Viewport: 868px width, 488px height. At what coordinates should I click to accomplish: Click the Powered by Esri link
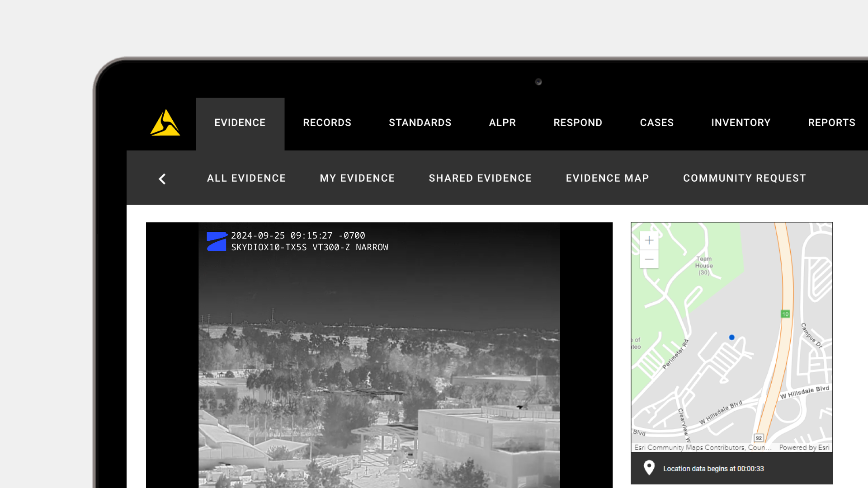pyautogui.click(x=805, y=447)
